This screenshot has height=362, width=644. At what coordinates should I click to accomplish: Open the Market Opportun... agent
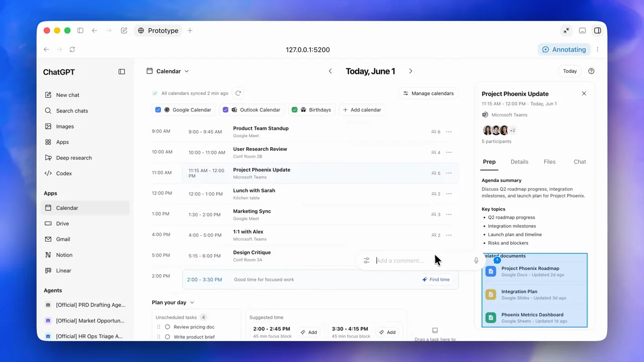click(x=86, y=321)
